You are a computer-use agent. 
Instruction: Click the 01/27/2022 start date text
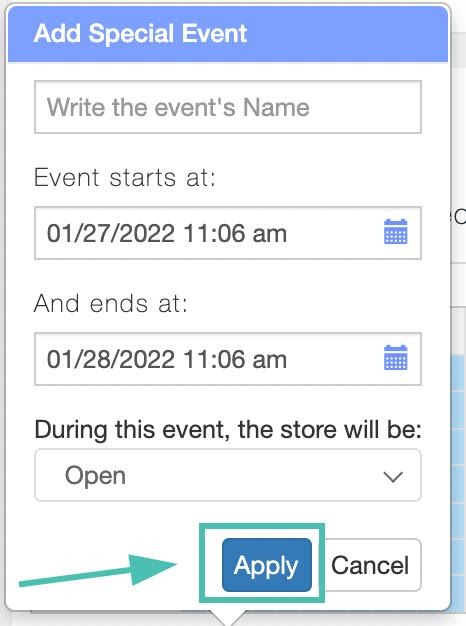click(x=111, y=233)
